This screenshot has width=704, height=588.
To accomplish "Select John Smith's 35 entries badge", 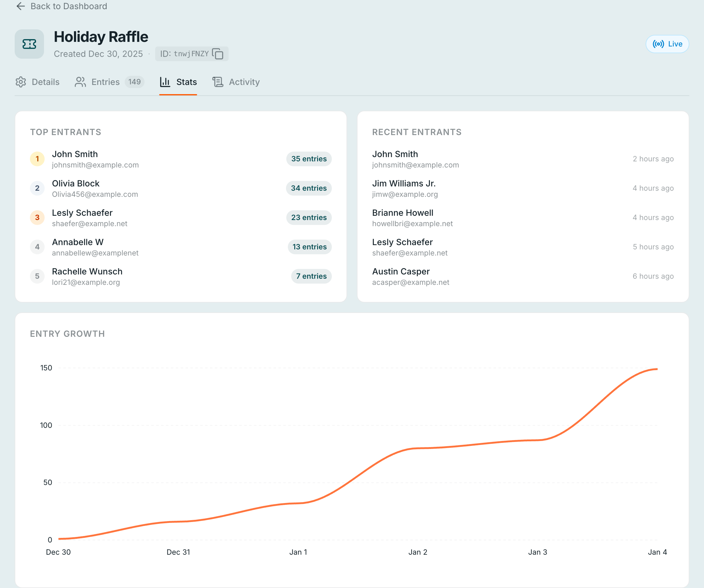I will coord(308,159).
